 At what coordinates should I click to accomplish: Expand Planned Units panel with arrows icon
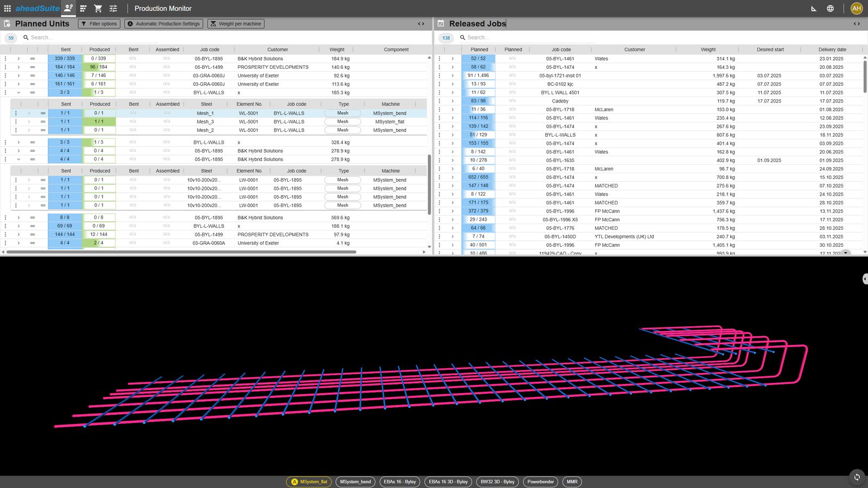[421, 23]
